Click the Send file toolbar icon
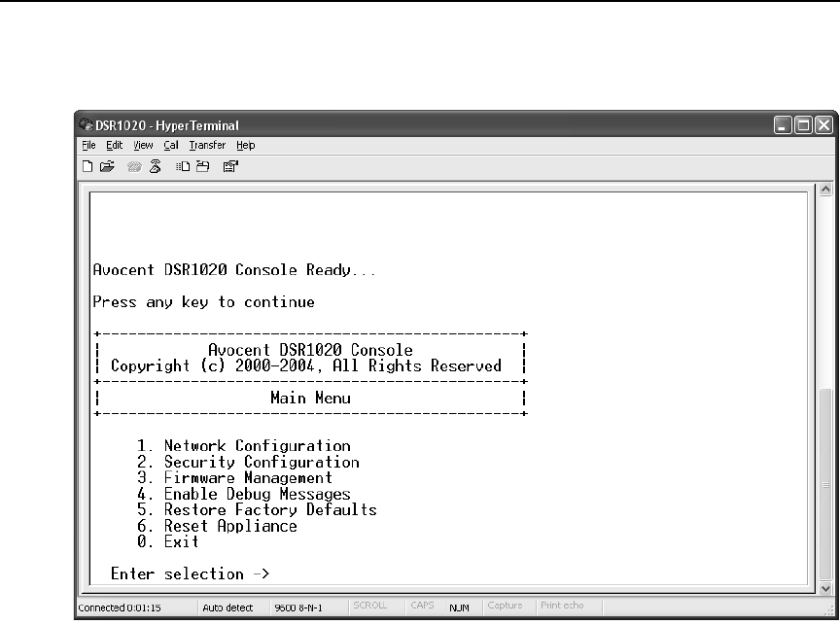This screenshot has height=625, width=840. point(183,166)
